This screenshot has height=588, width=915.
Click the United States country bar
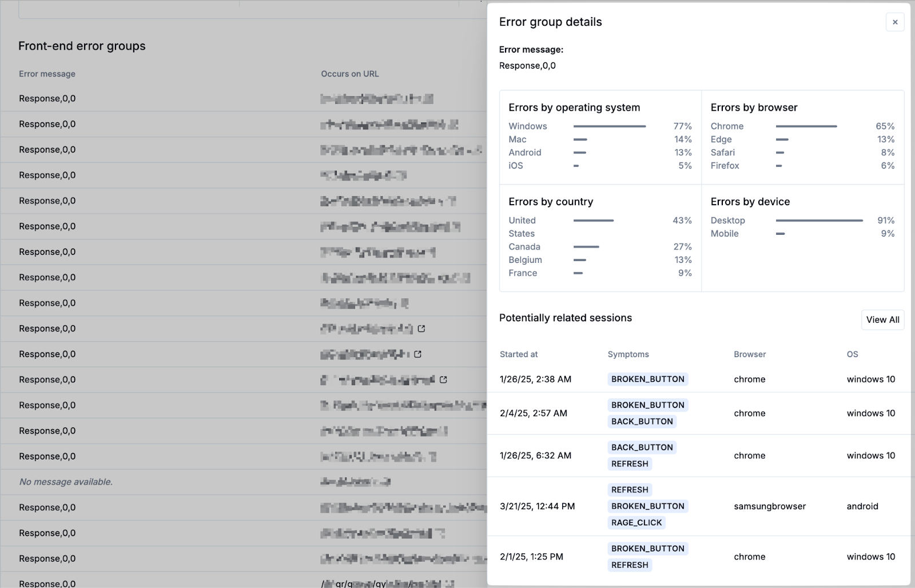[x=594, y=221]
